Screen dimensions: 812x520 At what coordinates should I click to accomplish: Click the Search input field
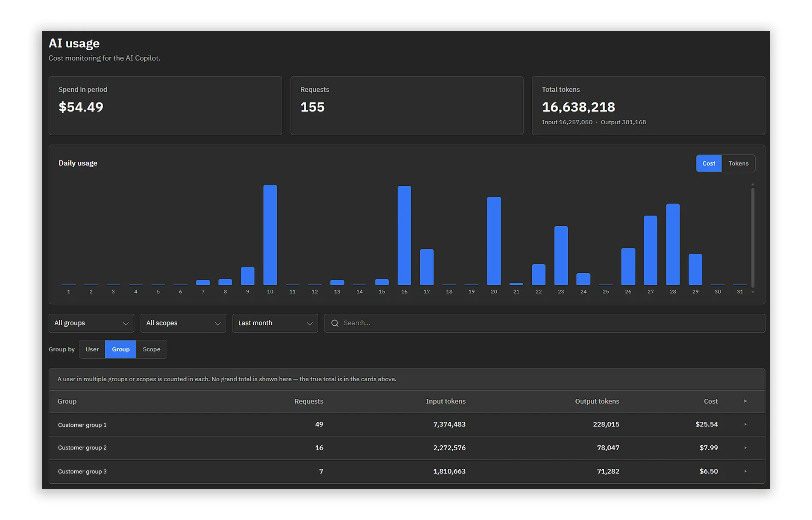pos(545,323)
